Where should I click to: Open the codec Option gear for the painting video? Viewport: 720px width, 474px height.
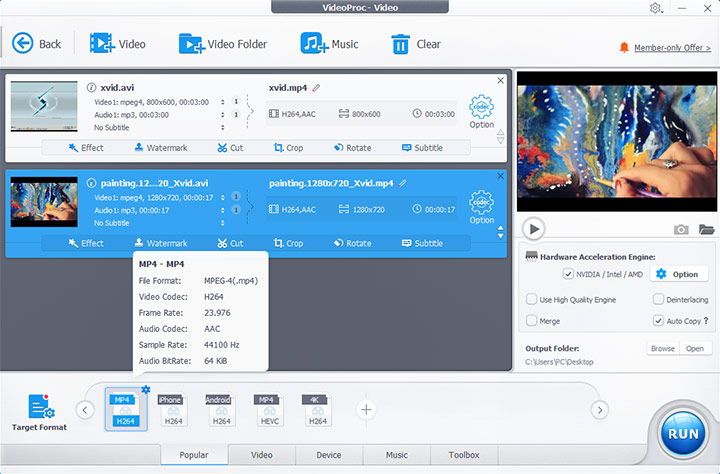point(481,202)
